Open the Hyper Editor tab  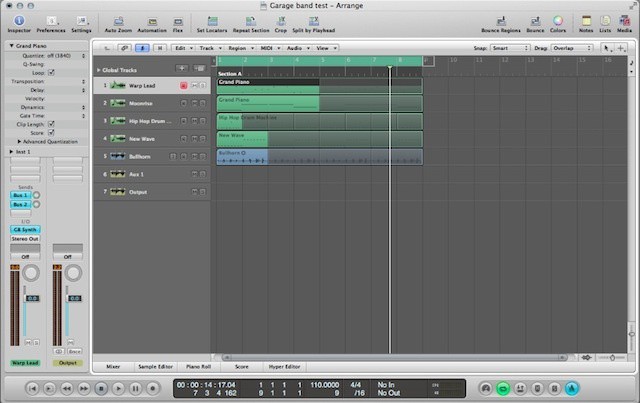point(284,367)
